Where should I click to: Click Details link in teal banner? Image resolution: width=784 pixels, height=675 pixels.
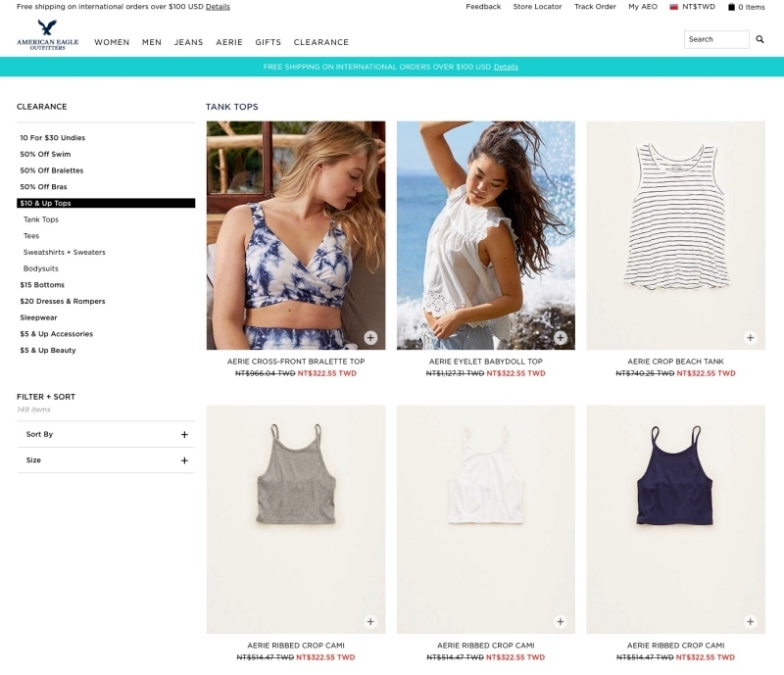(506, 67)
